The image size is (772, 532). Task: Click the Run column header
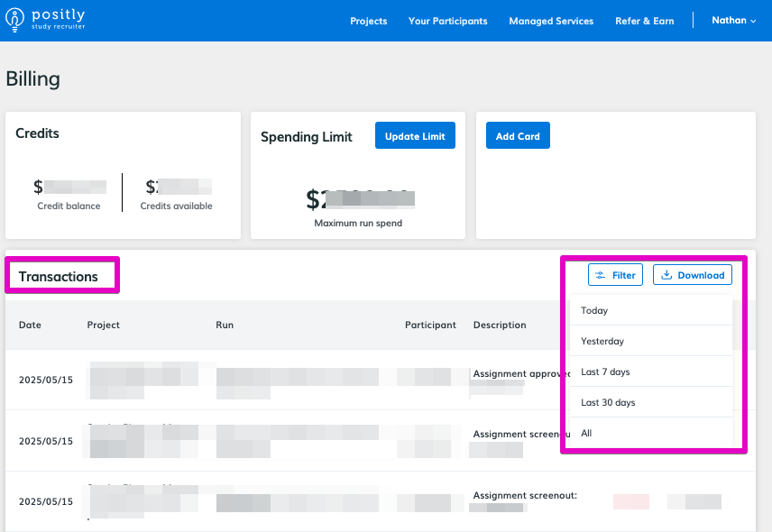225,325
